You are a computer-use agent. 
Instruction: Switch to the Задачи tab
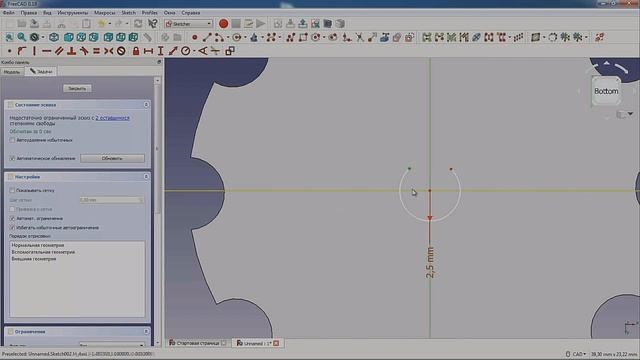[x=41, y=71]
